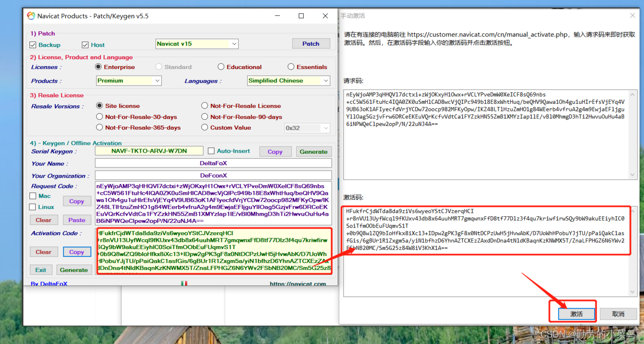
Task: Open the 0x32 custom value dropdown
Action: pos(307,128)
